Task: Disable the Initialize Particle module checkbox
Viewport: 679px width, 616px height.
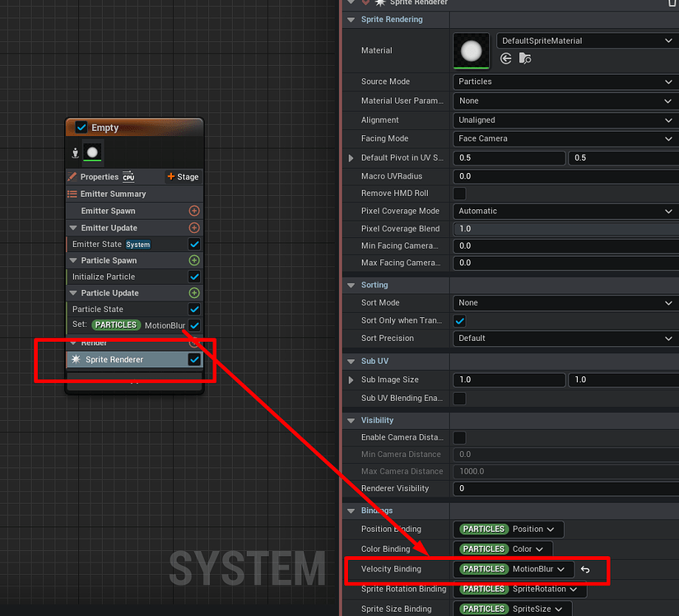Action: tap(194, 277)
